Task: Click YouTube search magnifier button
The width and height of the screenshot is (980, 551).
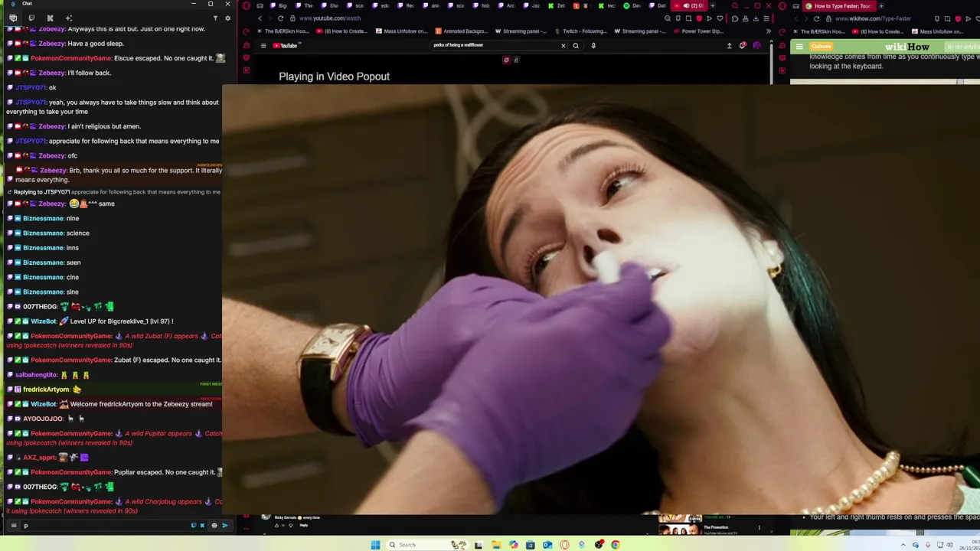Action: click(576, 46)
